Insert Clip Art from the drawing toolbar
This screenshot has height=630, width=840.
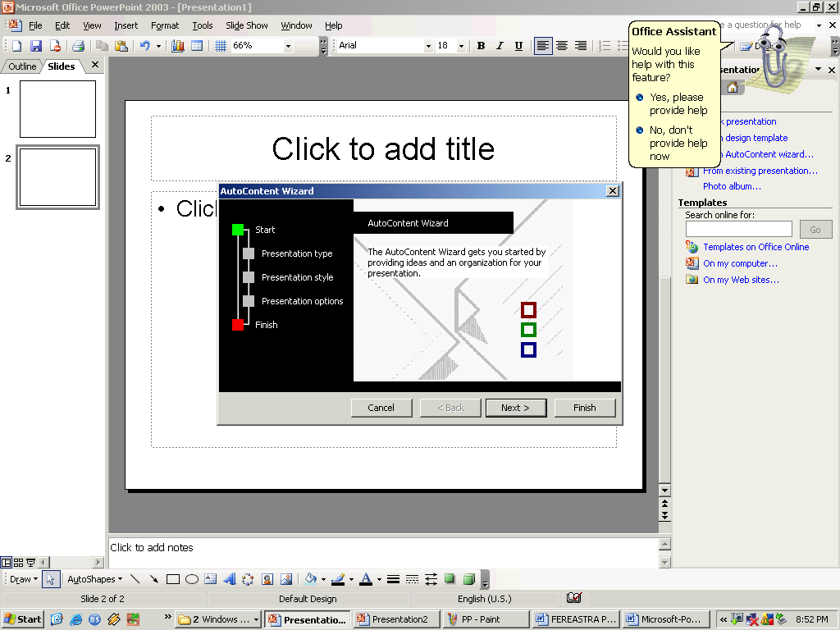(267, 579)
